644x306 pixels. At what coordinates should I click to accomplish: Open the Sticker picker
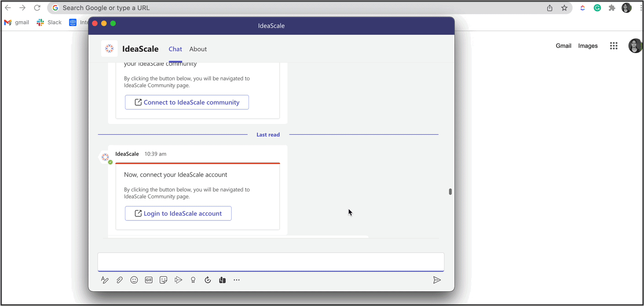tap(163, 280)
